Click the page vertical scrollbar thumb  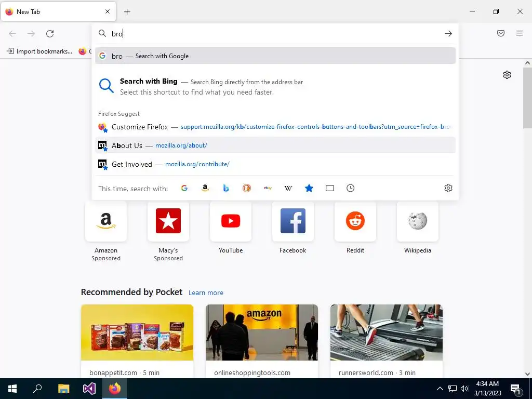point(527,98)
